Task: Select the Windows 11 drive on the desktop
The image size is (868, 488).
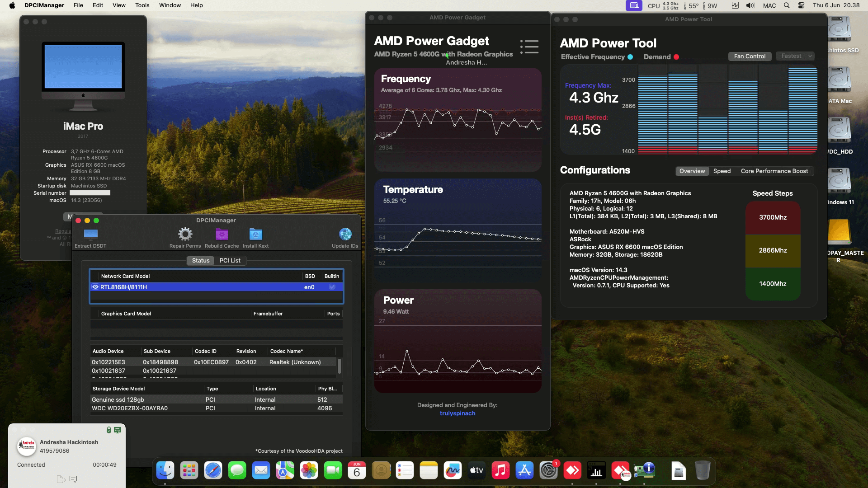Action: [x=840, y=186]
